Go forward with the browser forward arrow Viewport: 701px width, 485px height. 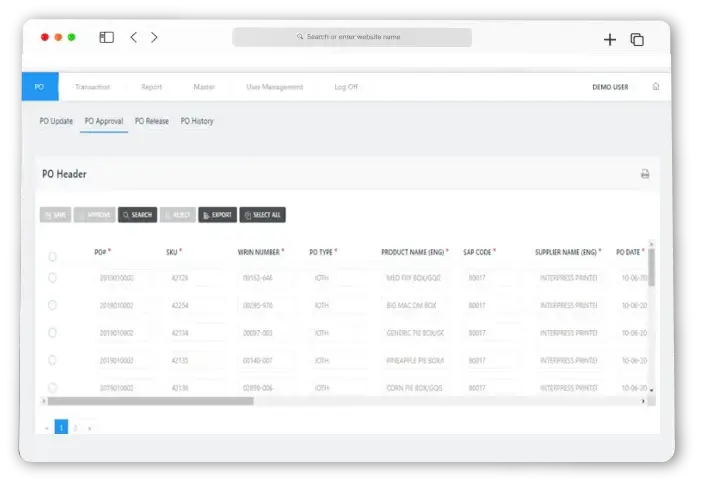coord(154,38)
